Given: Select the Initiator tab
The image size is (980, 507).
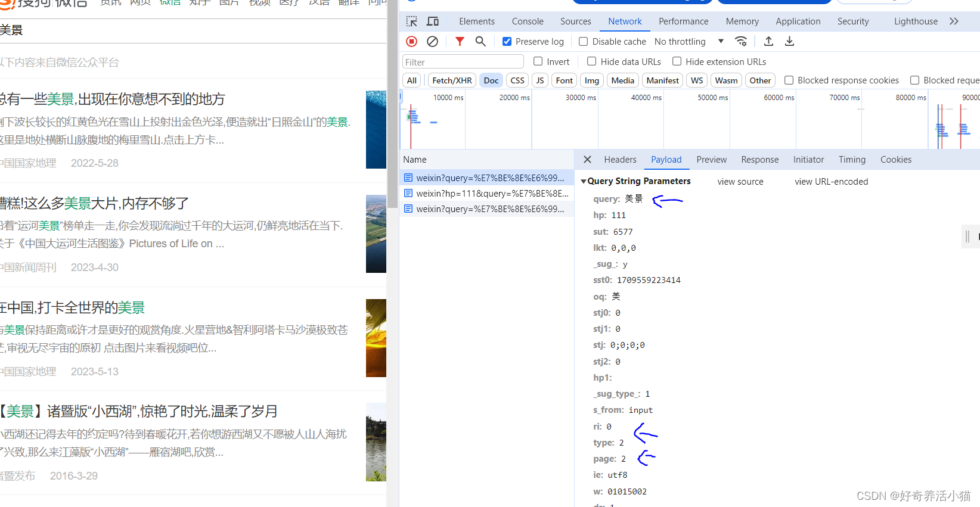Looking at the screenshot, I should click(x=808, y=160).
